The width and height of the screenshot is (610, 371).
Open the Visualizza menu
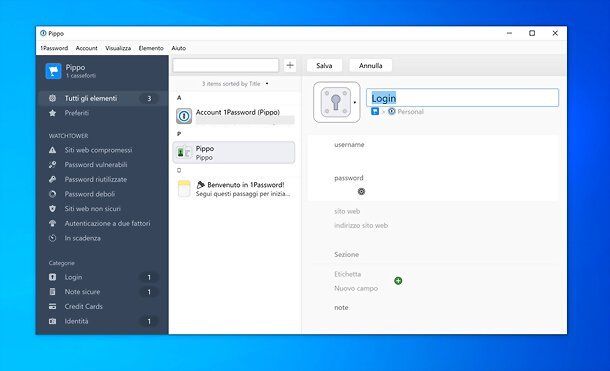click(x=118, y=48)
